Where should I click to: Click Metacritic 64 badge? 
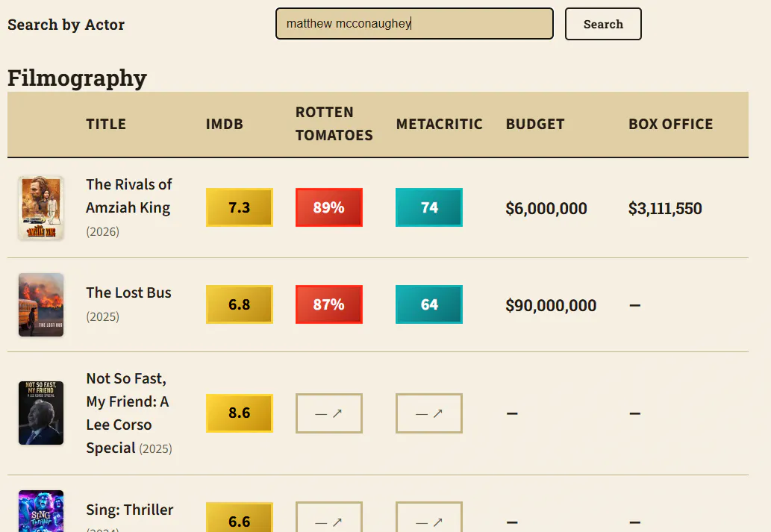428,304
